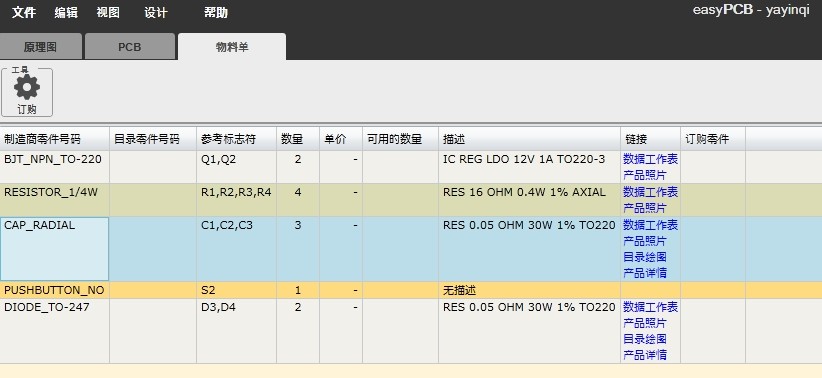Click the 订购 gear icon button
Image resolution: width=822 pixels, height=378 pixels.
[x=27, y=92]
